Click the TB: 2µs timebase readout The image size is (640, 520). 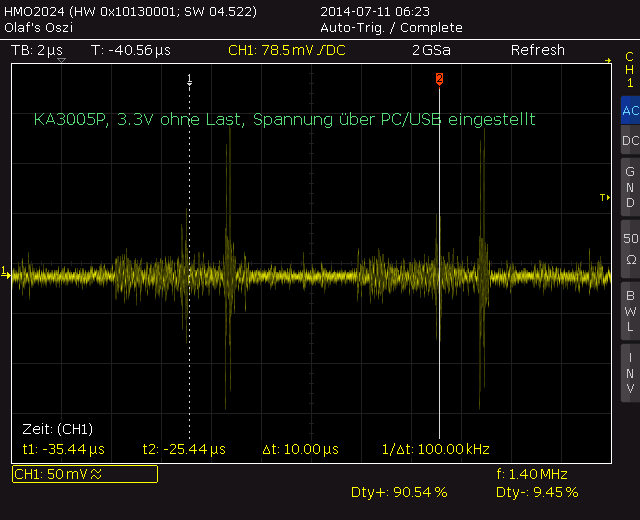tap(37, 50)
